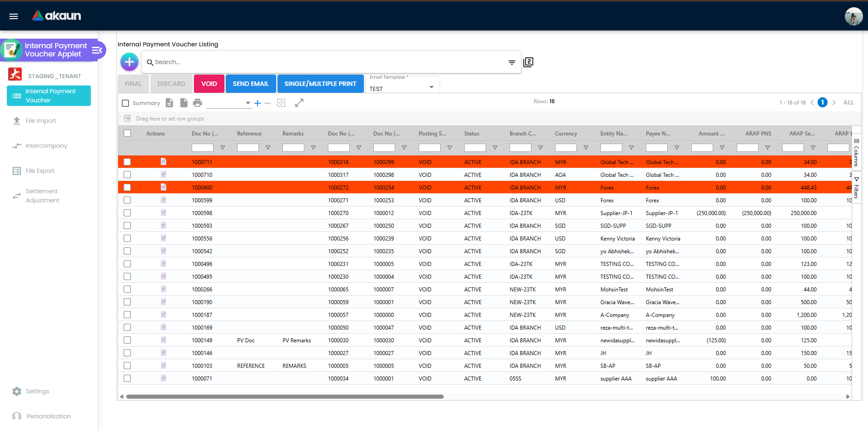Click the SEND EMAIL button
Viewport: 868px width, 431px height.
[251, 84]
